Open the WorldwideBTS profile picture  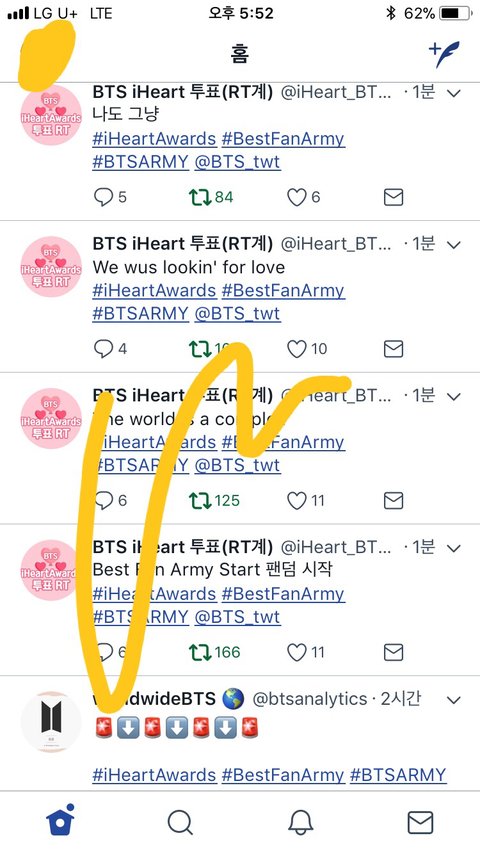[x=51, y=722]
